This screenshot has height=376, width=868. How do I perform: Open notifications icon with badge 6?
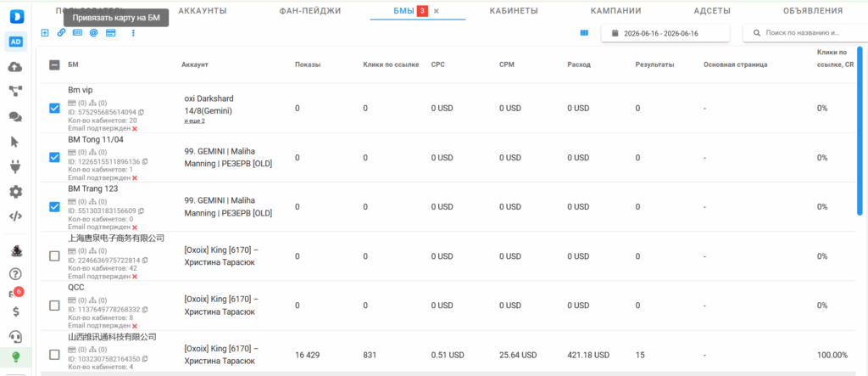(16, 293)
